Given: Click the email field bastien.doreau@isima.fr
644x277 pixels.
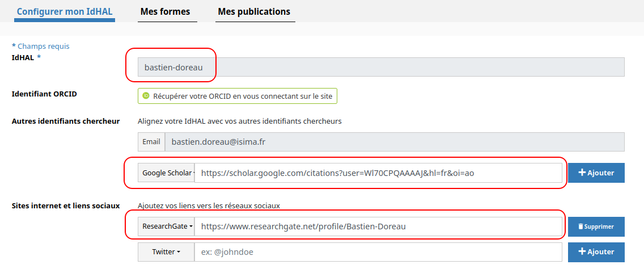Looking at the screenshot, I should pos(394,142).
